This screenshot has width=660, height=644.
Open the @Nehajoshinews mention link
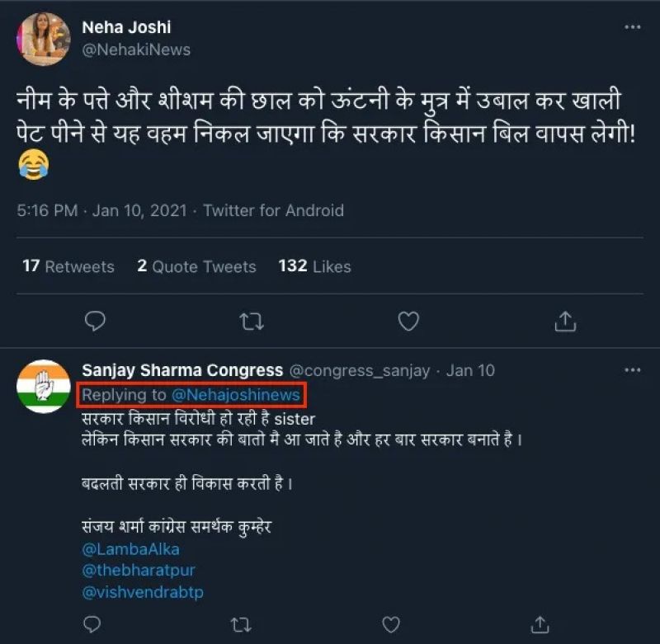(x=235, y=395)
